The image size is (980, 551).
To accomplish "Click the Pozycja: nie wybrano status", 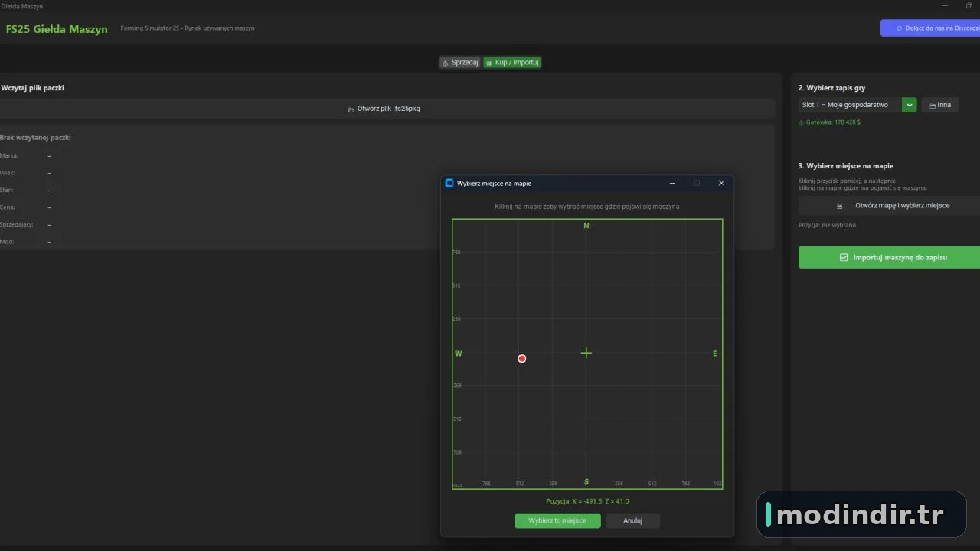I will 827,225.
